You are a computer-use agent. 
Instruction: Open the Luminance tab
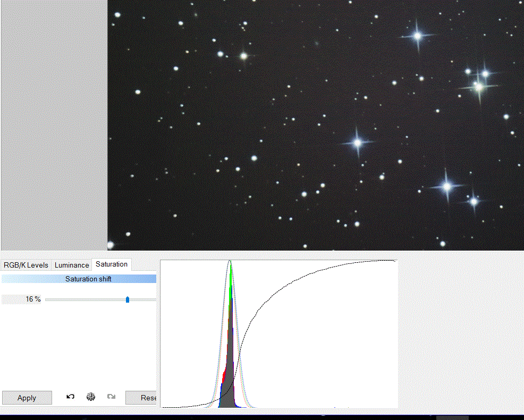click(72, 264)
